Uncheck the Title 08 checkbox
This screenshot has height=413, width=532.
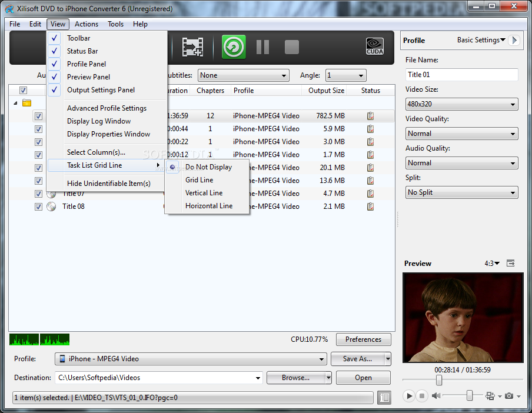click(x=38, y=206)
